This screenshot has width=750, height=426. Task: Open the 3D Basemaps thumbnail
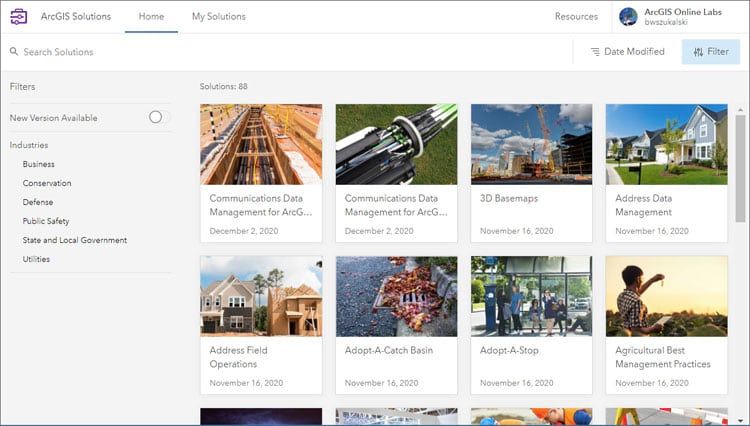click(531, 144)
